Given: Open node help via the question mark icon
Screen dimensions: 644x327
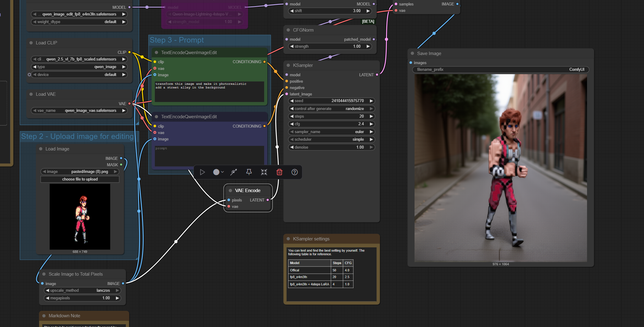Looking at the screenshot, I should [x=294, y=172].
